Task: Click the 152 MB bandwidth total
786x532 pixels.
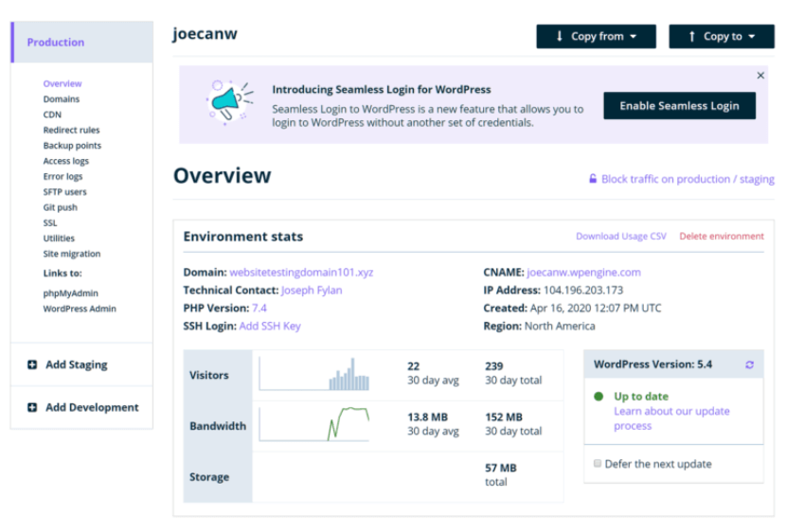Action: (503, 417)
